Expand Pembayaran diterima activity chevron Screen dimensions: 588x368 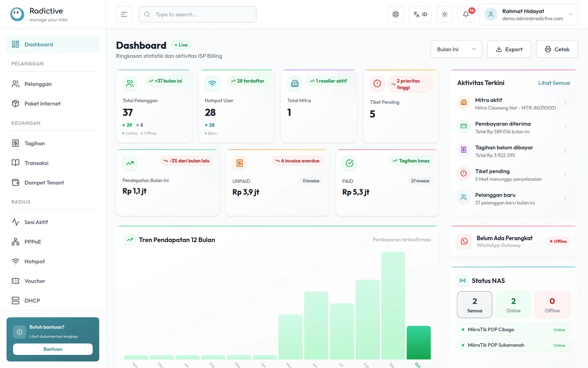[x=565, y=127]
